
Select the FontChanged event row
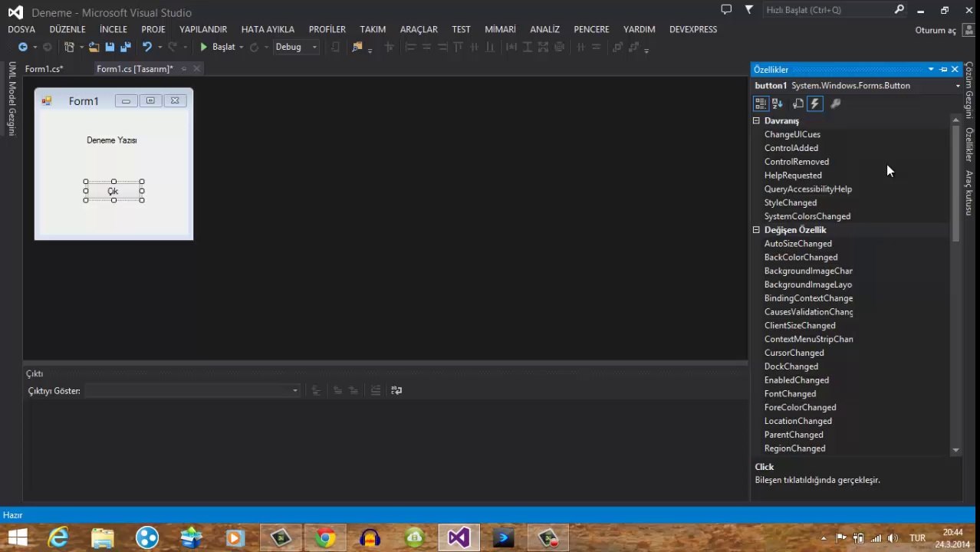point(850,394)
